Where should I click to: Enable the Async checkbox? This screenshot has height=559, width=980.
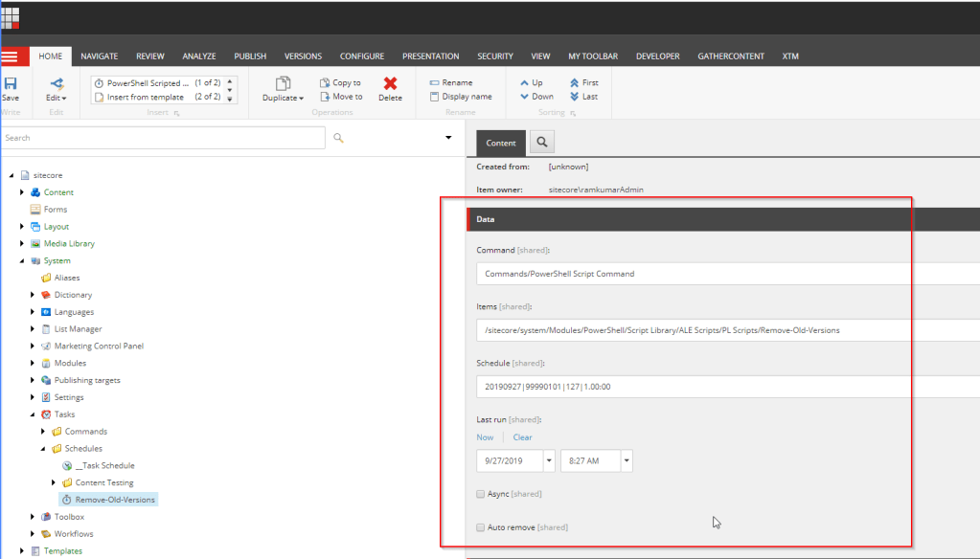tap(481, 494)
